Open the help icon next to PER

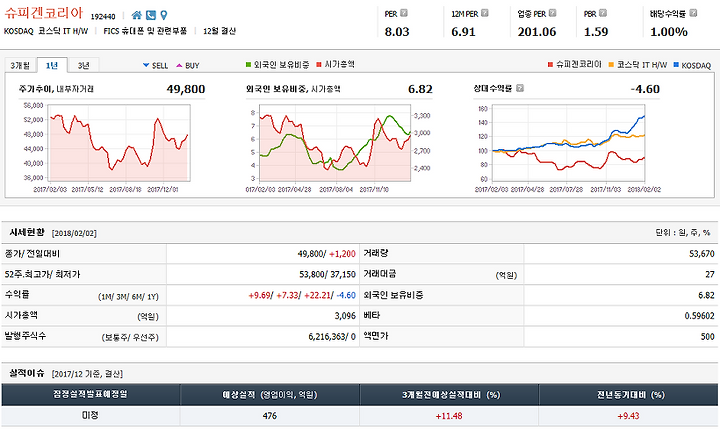click(404, 13)
